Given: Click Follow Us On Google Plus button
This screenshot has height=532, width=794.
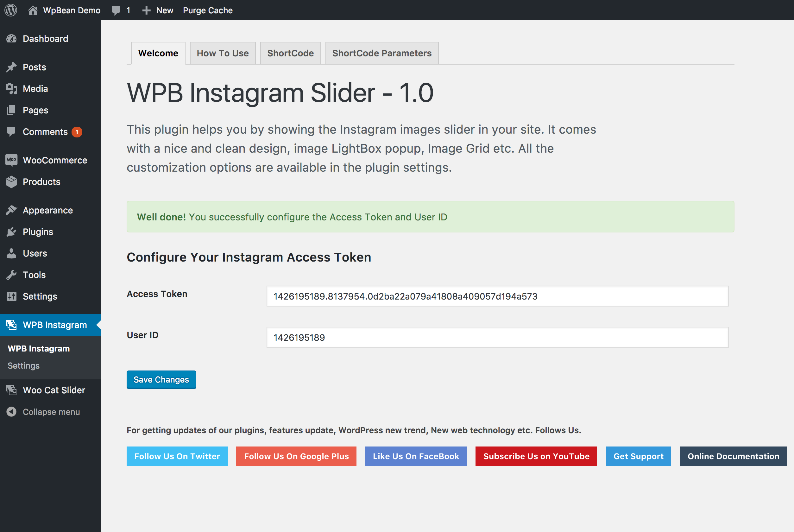Looking at the screenshot, I should click(296, 456).
